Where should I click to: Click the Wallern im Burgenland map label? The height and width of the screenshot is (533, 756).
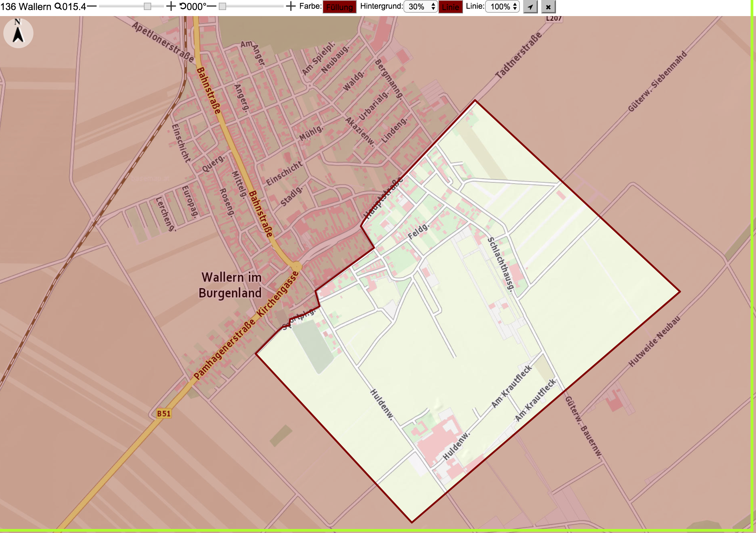pyautogui.click(x=231, y=285)
